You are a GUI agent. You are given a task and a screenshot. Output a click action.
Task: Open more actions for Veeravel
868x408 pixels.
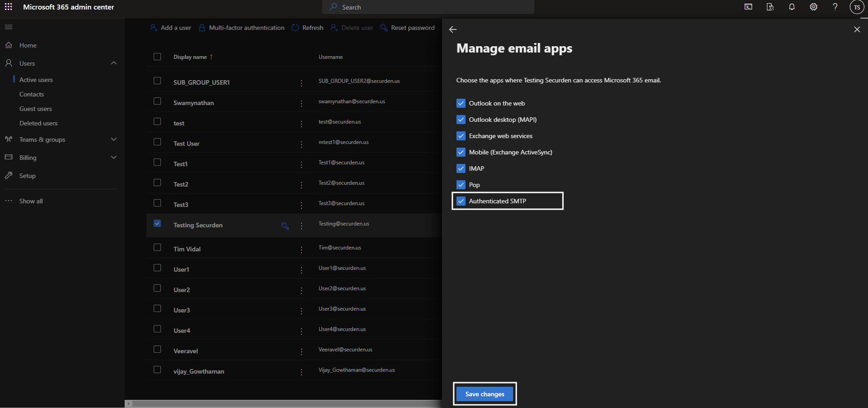(301, 352)
